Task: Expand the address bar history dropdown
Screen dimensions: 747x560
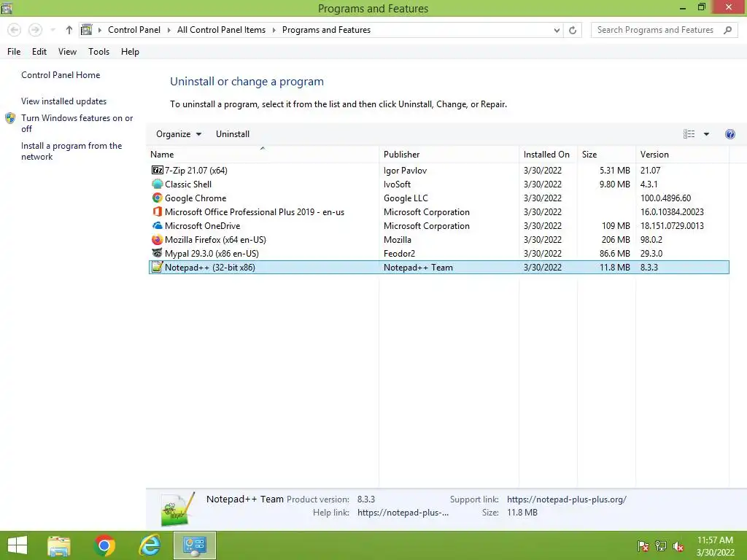Action: (557, 30)
